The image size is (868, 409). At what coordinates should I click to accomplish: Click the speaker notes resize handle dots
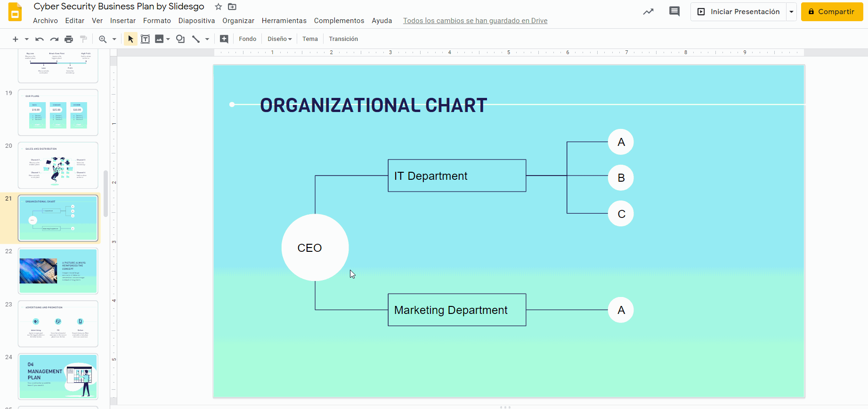pos(505,407)
